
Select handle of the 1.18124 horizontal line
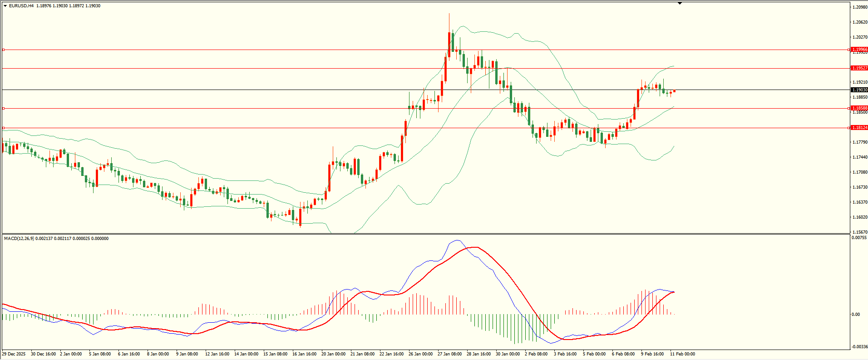click(4, 128)
